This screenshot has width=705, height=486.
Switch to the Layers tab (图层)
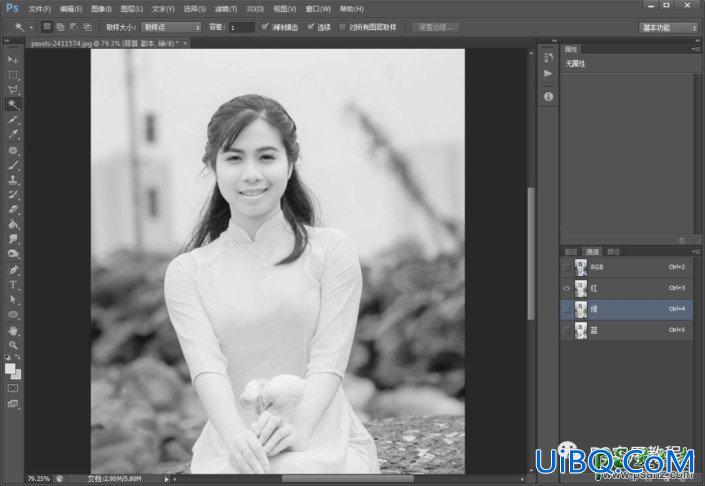coord(571,252)
